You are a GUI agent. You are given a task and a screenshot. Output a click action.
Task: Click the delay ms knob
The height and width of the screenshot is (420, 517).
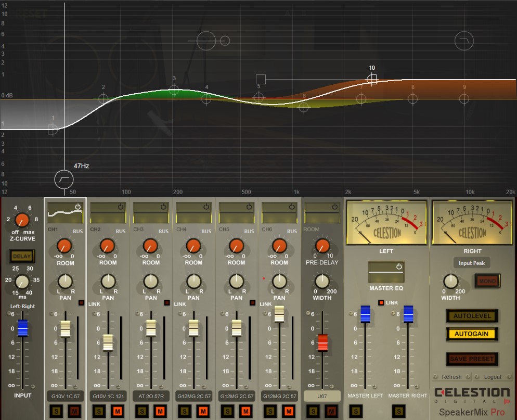pyautogui.click(x=22, y=282)
